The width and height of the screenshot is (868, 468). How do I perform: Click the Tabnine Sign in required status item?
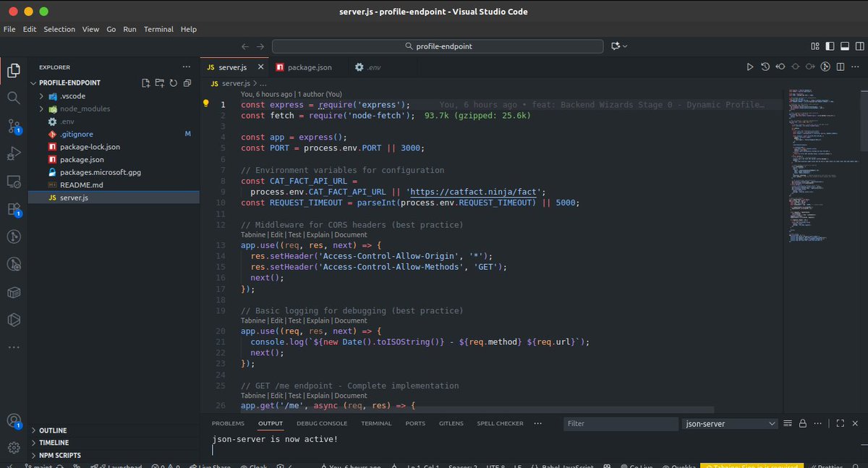[752, 466]
